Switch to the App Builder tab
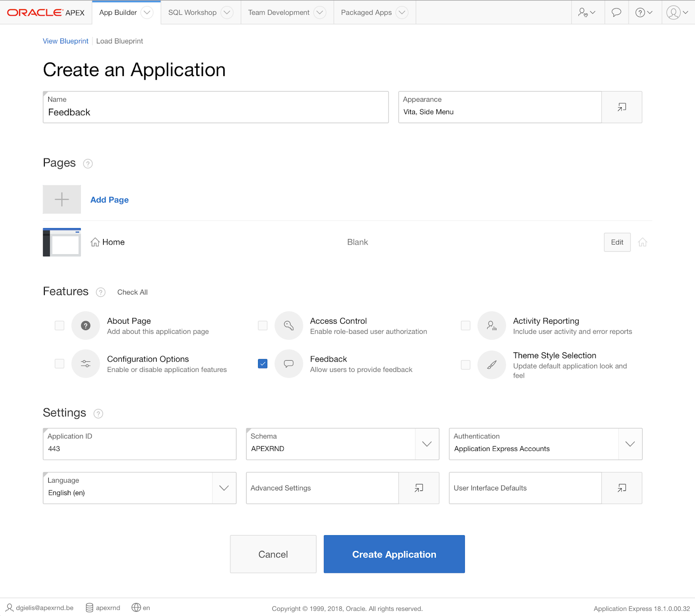The height and width of the screenshot is (616, 695). [x=118, y=13]
